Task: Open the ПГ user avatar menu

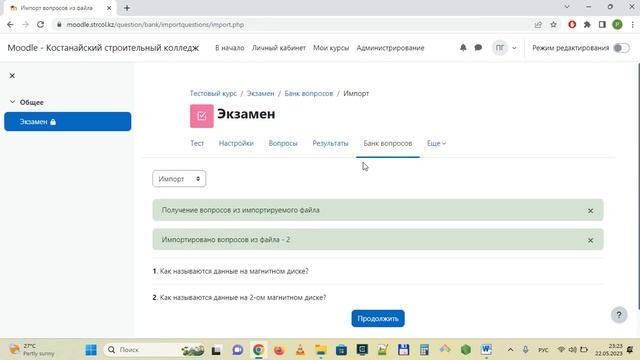Action: click(500, 48)
